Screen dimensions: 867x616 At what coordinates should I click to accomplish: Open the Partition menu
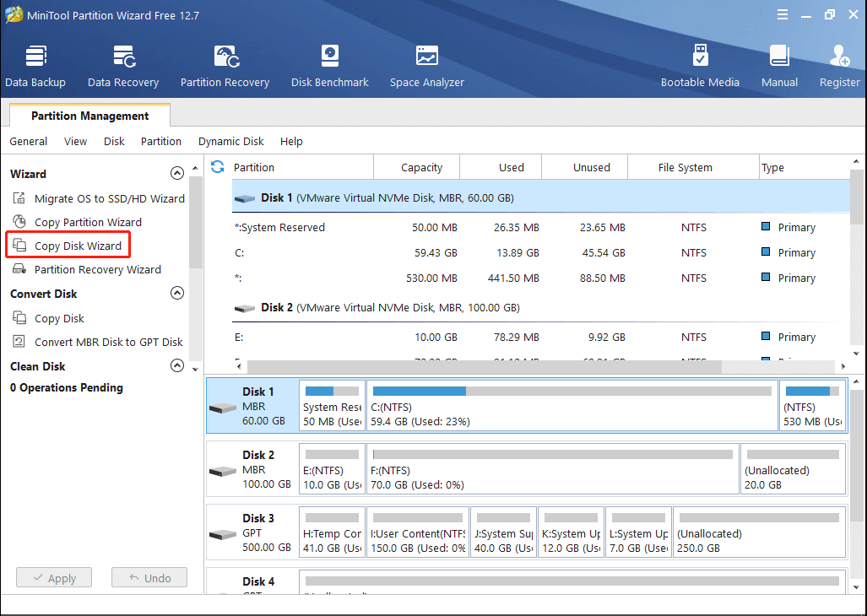point(161,142)
